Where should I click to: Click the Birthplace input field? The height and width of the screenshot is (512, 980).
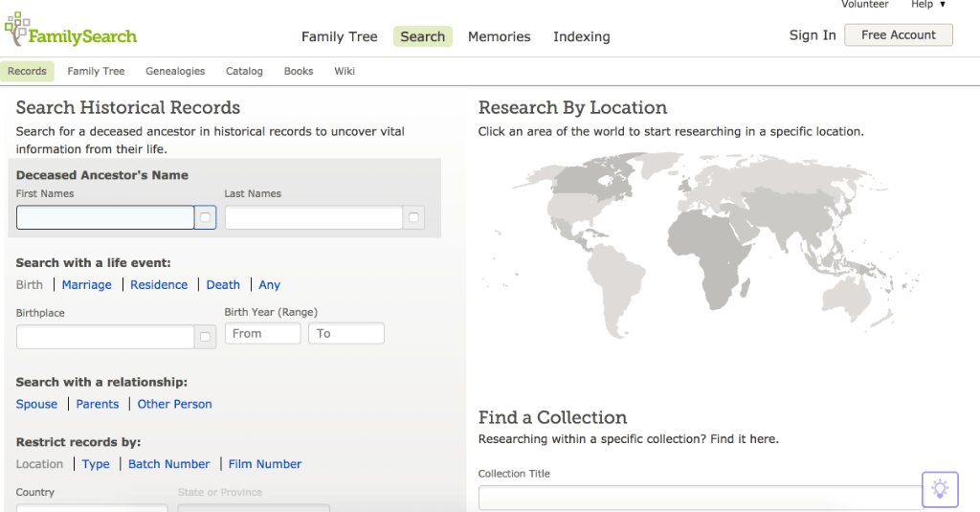click(105, 336)
